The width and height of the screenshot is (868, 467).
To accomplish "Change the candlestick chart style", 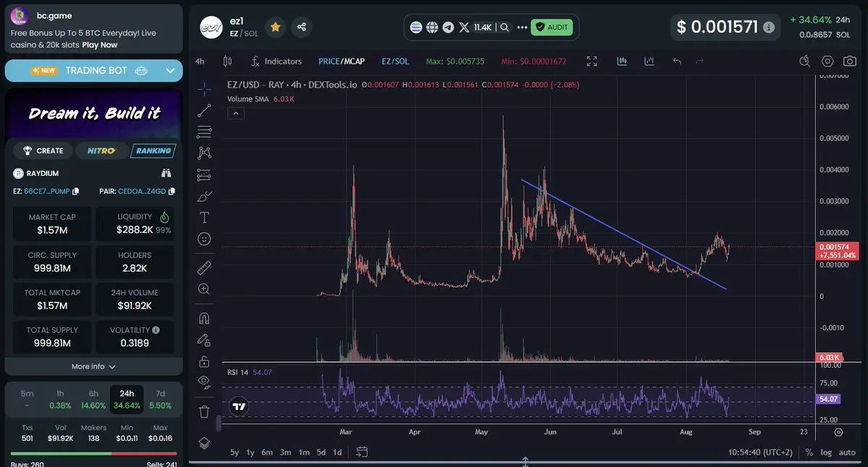I will coord(228,62).
